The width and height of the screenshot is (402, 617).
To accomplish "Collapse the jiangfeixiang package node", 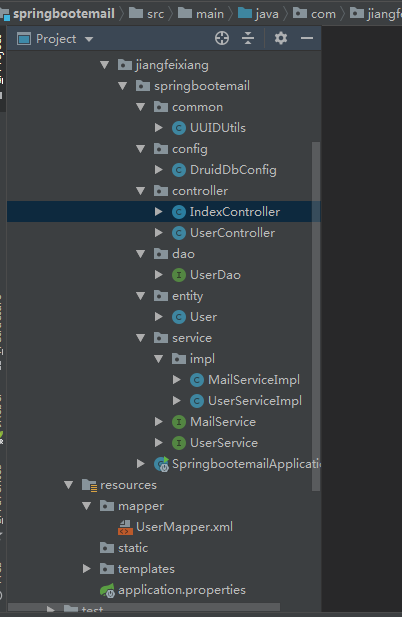I will (104, 65).
